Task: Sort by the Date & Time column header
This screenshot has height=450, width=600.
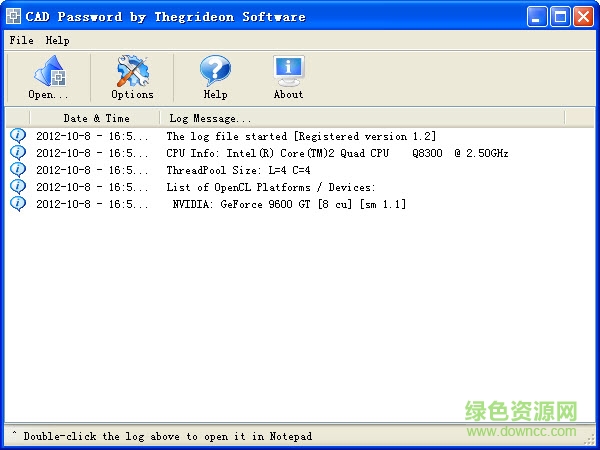Action: 96,118
